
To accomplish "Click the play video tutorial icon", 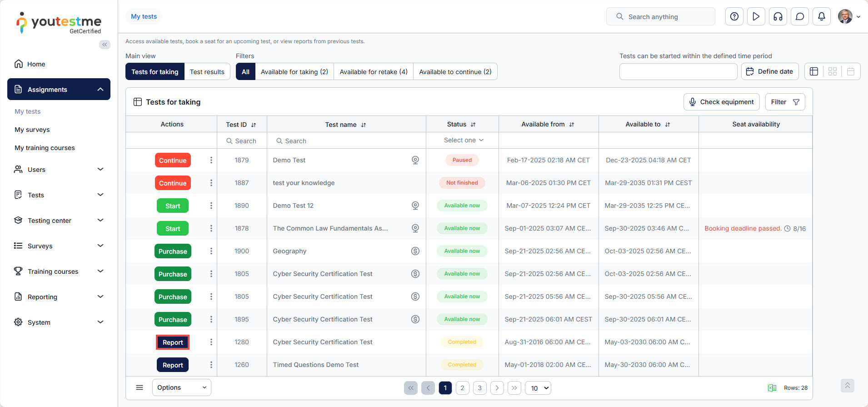I will 756,17.
